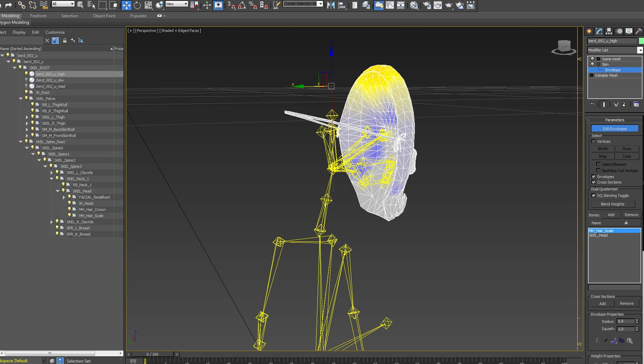Enable the Vertices checkbox in Select group
Screen dimensions: 644x364
[594, 141]
